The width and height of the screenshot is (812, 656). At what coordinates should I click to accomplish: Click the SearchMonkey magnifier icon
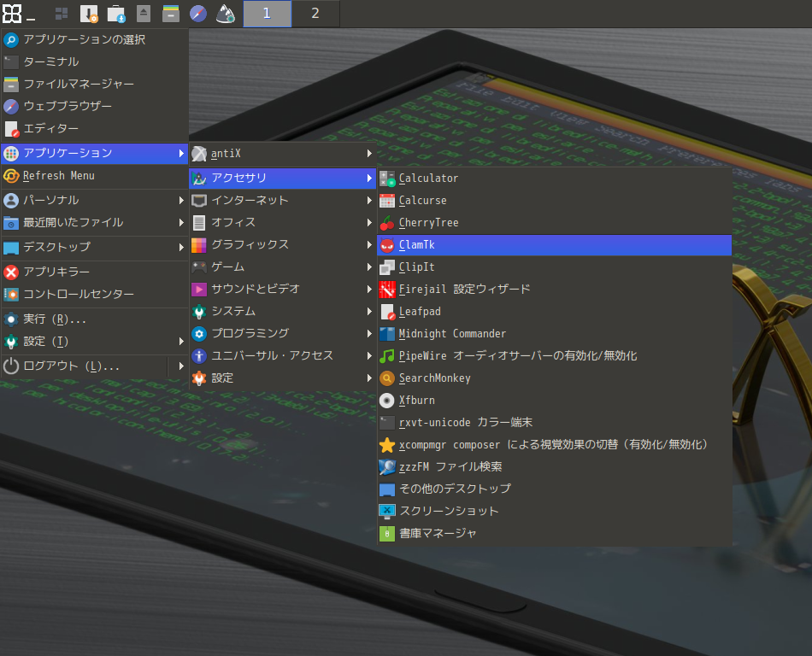pyautogui.click(x=387, y=378)
